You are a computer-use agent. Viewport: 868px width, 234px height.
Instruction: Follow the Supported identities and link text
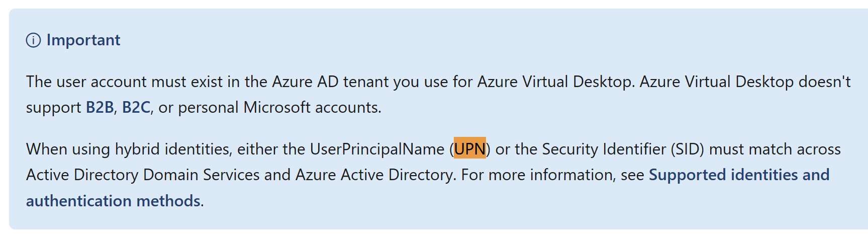click(x=739, y=175)
